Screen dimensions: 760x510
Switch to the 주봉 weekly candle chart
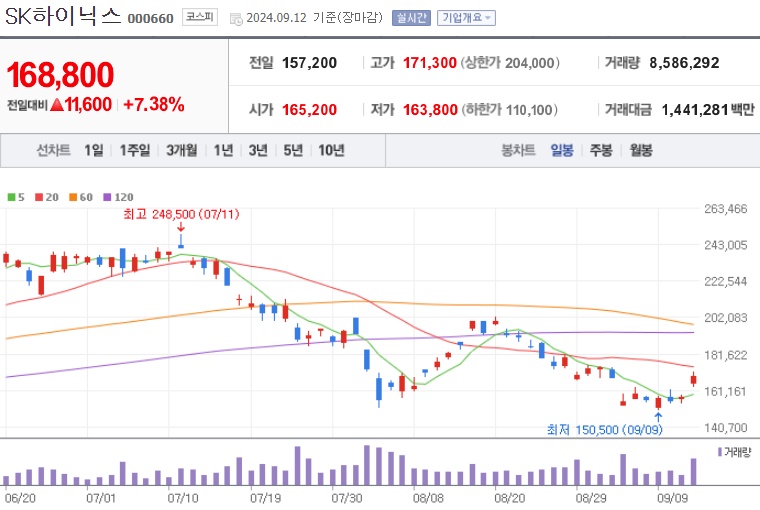tap(601, 150)
